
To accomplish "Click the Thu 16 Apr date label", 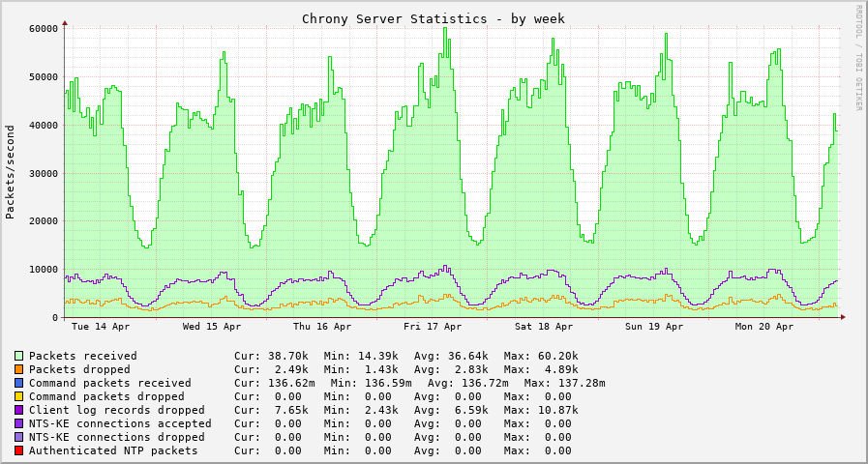I will point(322,327).
